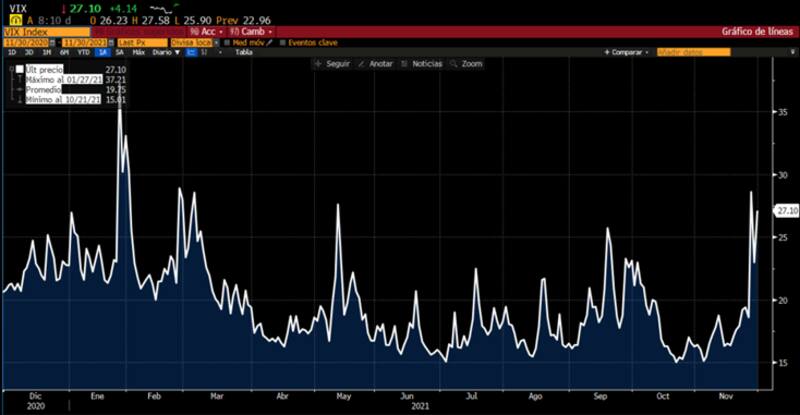The width and height of the screenshot is (800, 415).
Task: Toggle the Últ precio legend checkbox
Action: click(x=19, y=69)
